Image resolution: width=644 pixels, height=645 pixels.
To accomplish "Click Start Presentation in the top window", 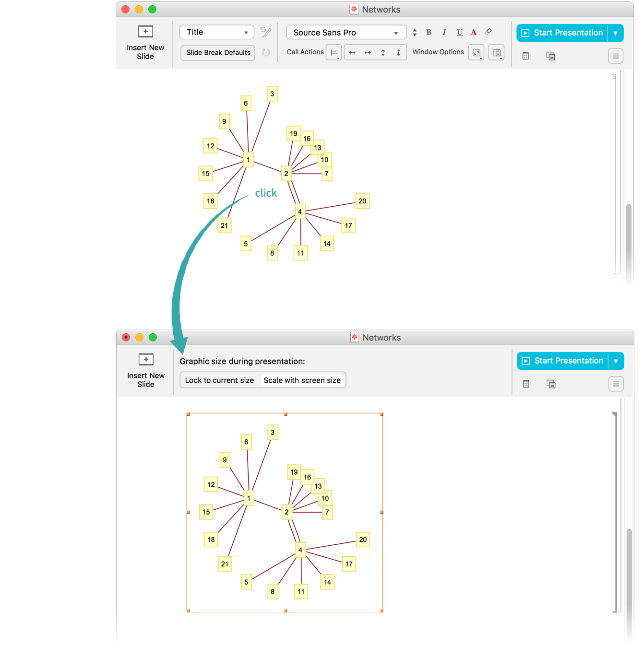I will click(x=562, y=33).
